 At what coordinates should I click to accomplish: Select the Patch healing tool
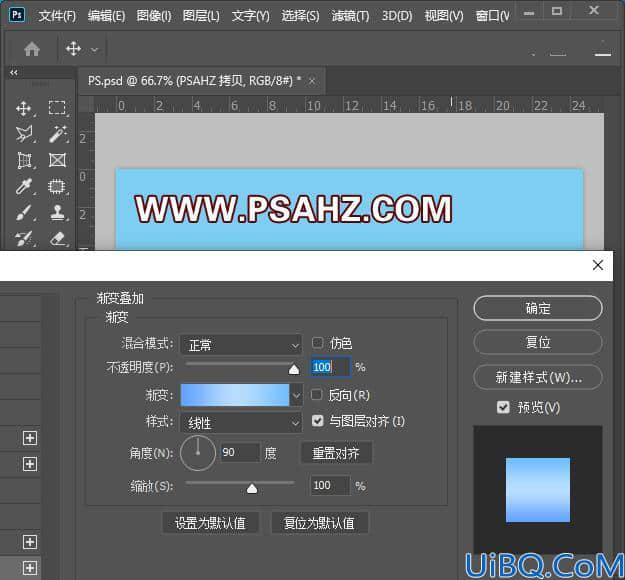point(57,186)
